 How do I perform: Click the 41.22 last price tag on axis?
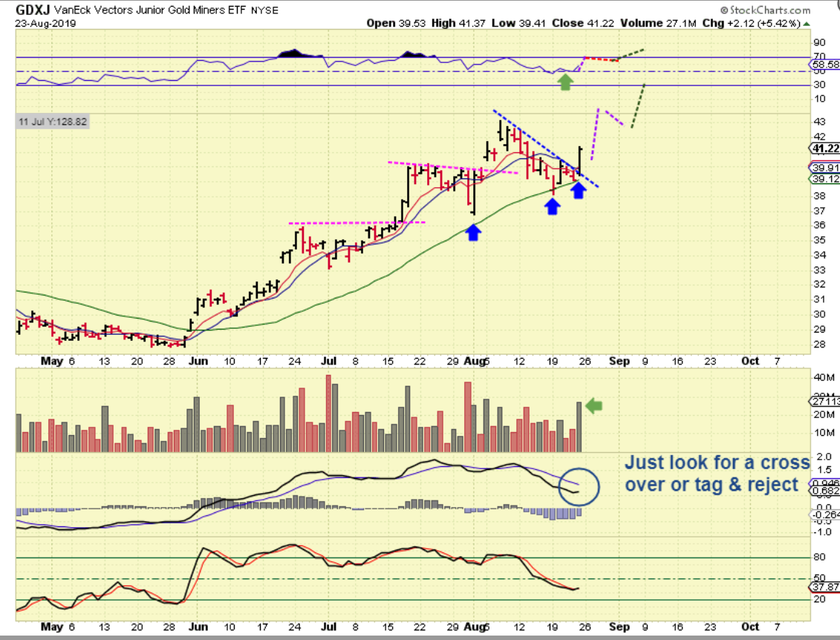tap(826, 148)
